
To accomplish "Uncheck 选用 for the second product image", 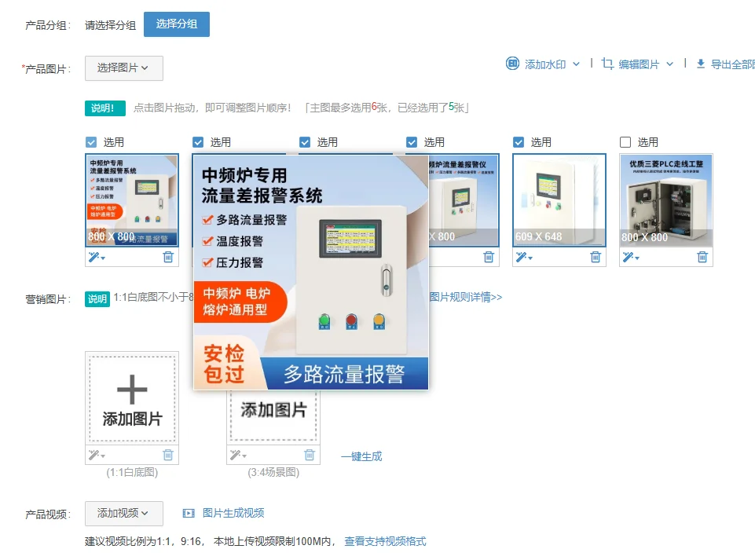I will coord(198,142).
